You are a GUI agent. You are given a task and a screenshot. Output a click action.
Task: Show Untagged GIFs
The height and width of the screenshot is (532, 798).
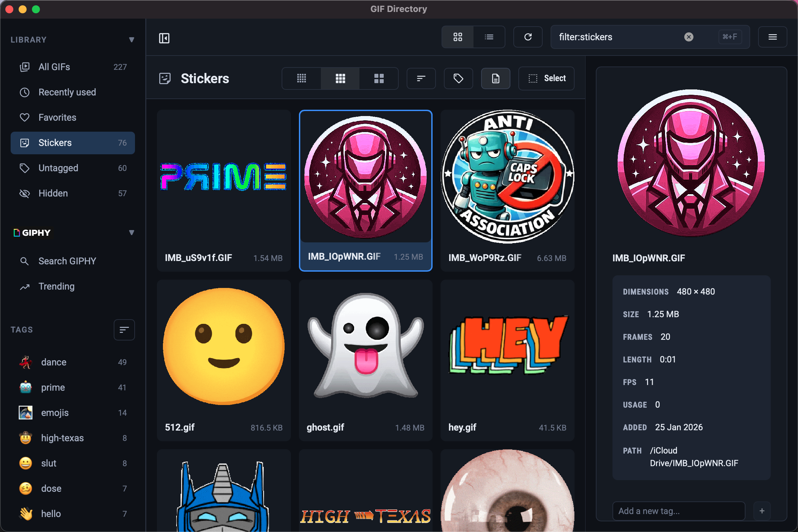pos(72,168)
